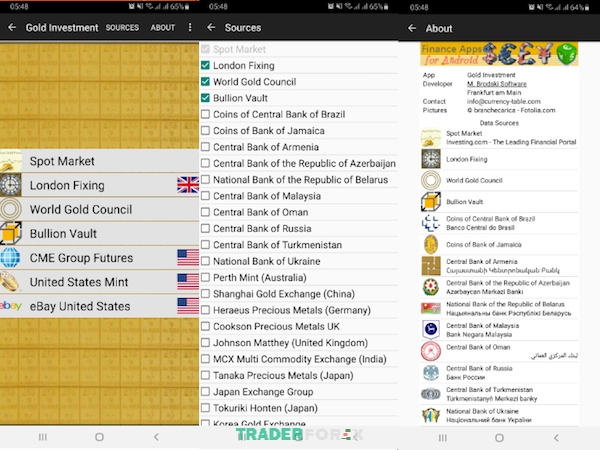Enable Coins of Bank of Jamaica checkbox

click(205, 130)
